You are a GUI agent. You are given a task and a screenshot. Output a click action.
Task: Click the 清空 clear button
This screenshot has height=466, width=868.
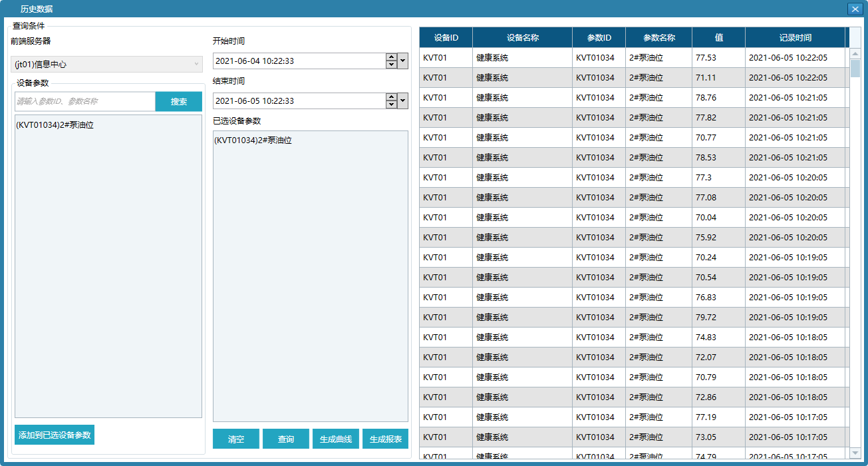click(x=236, y=439)
